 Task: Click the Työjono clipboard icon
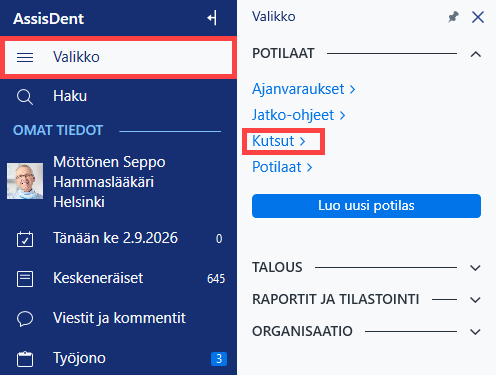coord(25,359)
